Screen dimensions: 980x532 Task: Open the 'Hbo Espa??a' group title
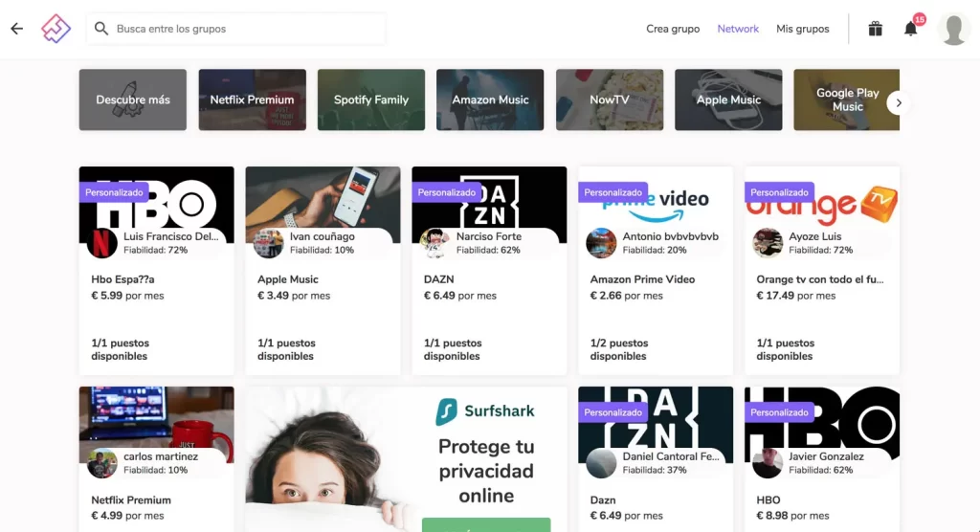click(x=122, y=279)
